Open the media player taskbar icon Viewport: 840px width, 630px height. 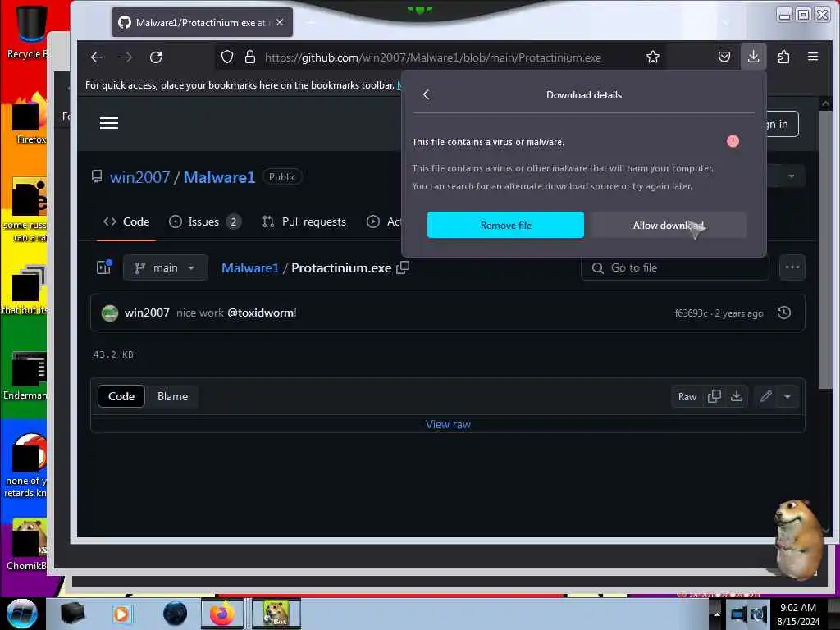(121, 614)
